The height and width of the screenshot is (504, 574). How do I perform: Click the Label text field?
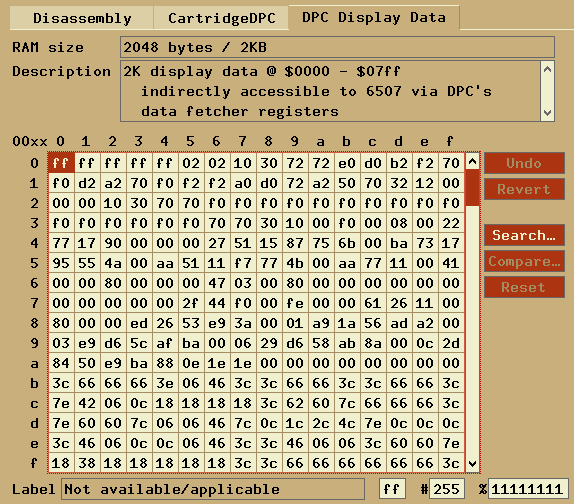[213, 489]
